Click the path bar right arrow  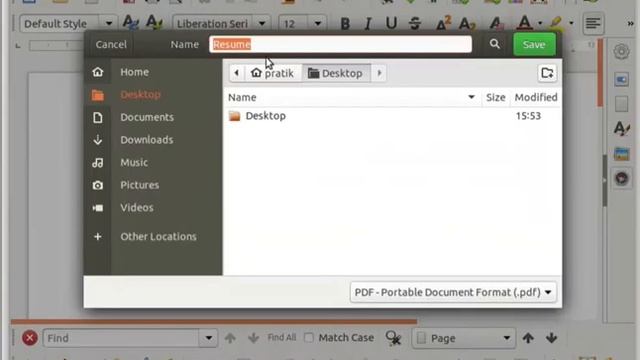click(x=379, y=73)
